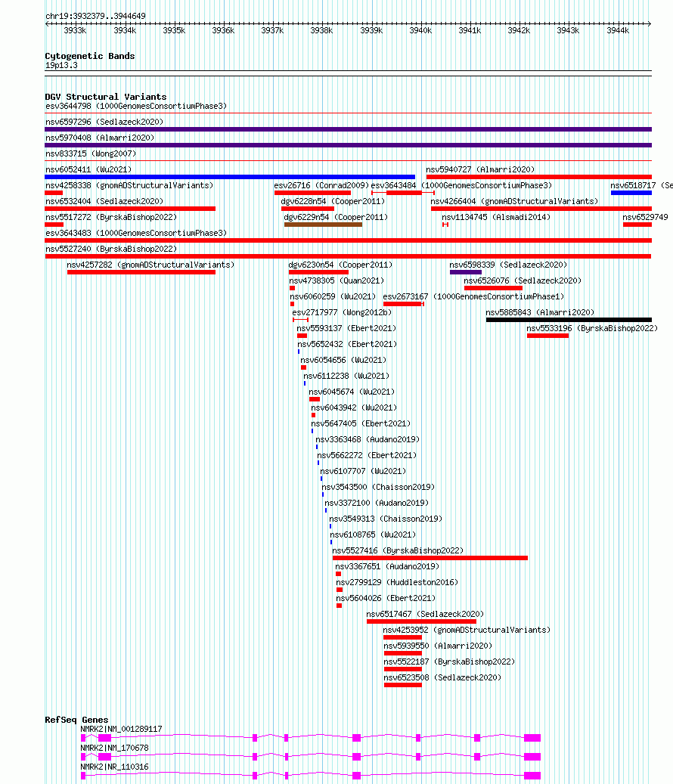
Task: Click nsv5604026 (Ebert2021) label
Action: (386, 599)
